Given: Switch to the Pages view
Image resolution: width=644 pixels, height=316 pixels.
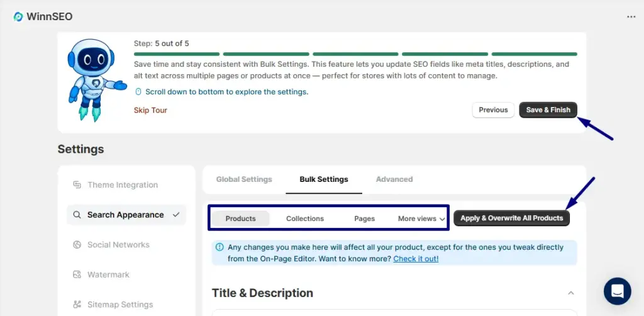Looking at the screenshot, I should (364, 218).
